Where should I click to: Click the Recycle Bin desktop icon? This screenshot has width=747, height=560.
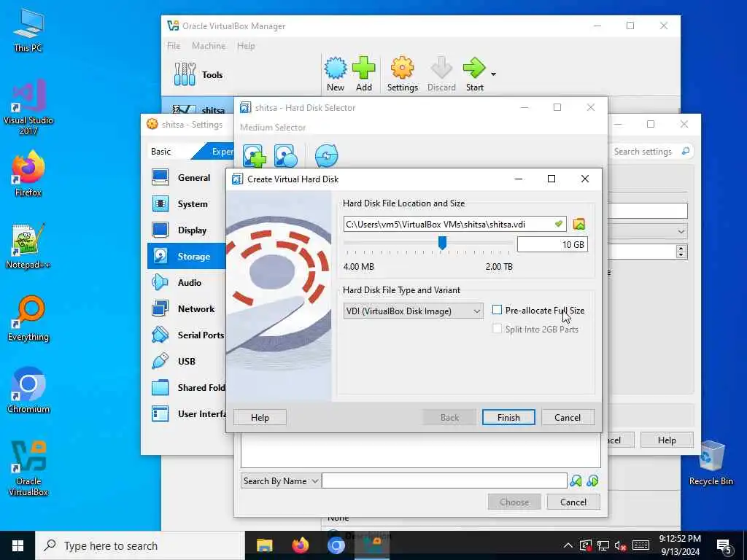(711, 462)
